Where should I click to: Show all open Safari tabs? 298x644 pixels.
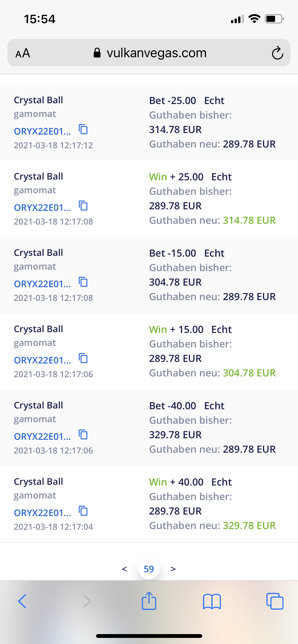[x=275, y=602]
